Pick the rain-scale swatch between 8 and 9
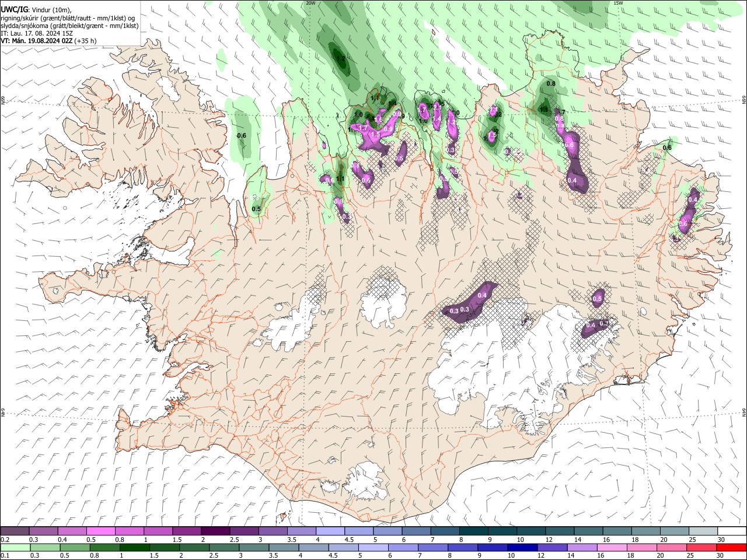Screen dimensions: 747x560 tap(463, 547)
